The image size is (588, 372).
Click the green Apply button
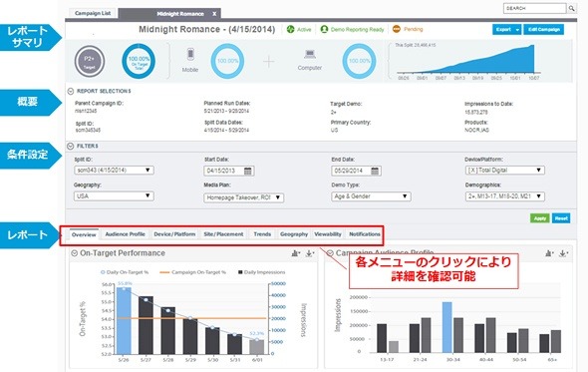(x=539, y=218)
